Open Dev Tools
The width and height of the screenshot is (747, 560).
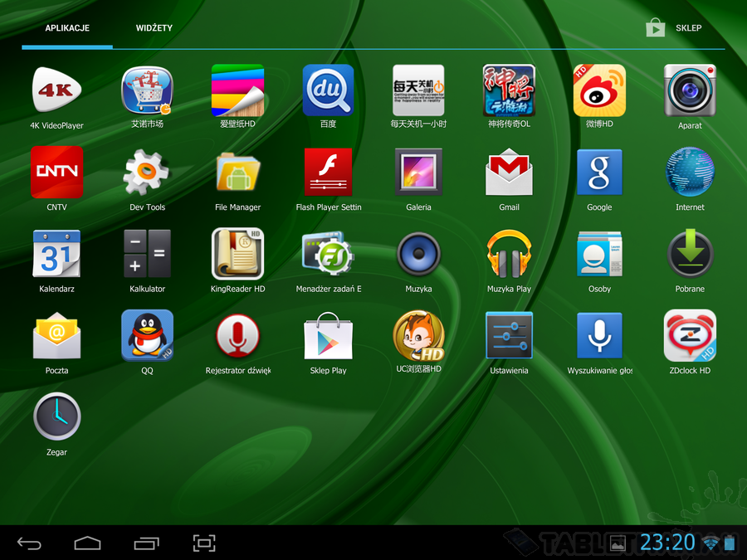[146, 172]
